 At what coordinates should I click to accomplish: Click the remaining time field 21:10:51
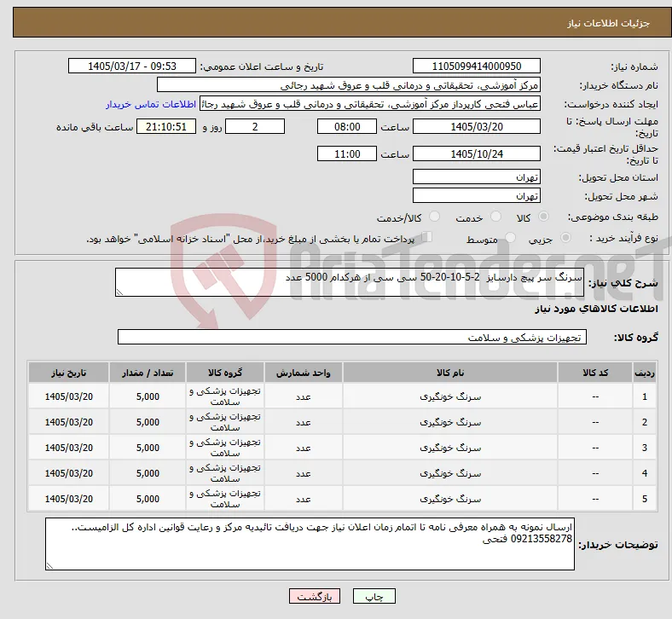166,127
